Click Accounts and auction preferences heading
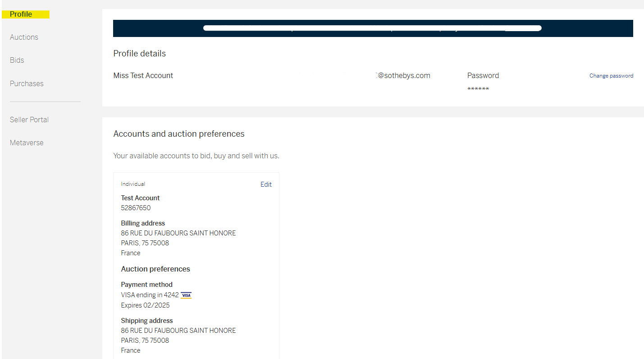 [x=179, y=133]
